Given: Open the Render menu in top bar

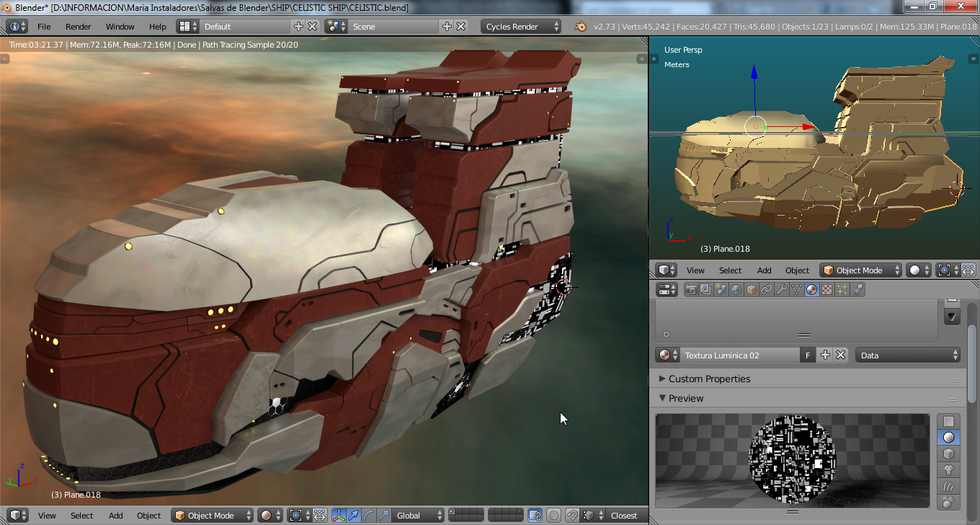Looking at the screenshot, I should tap(78, 27).
